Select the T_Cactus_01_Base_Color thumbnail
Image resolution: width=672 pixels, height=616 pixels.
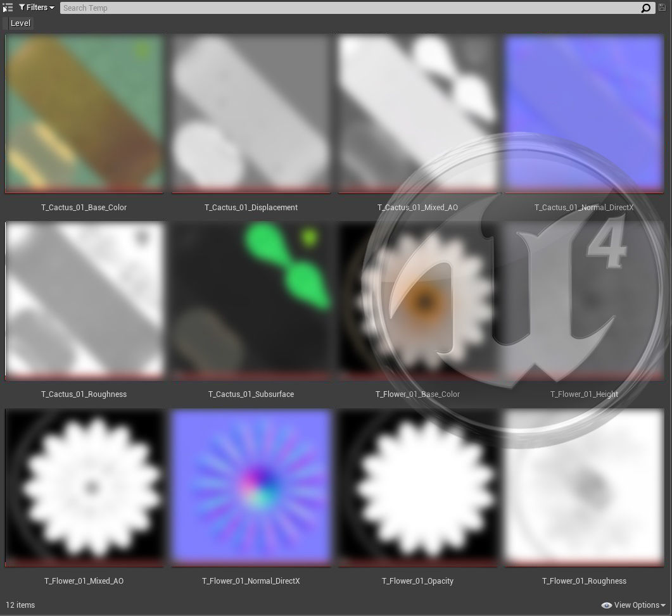84,113
